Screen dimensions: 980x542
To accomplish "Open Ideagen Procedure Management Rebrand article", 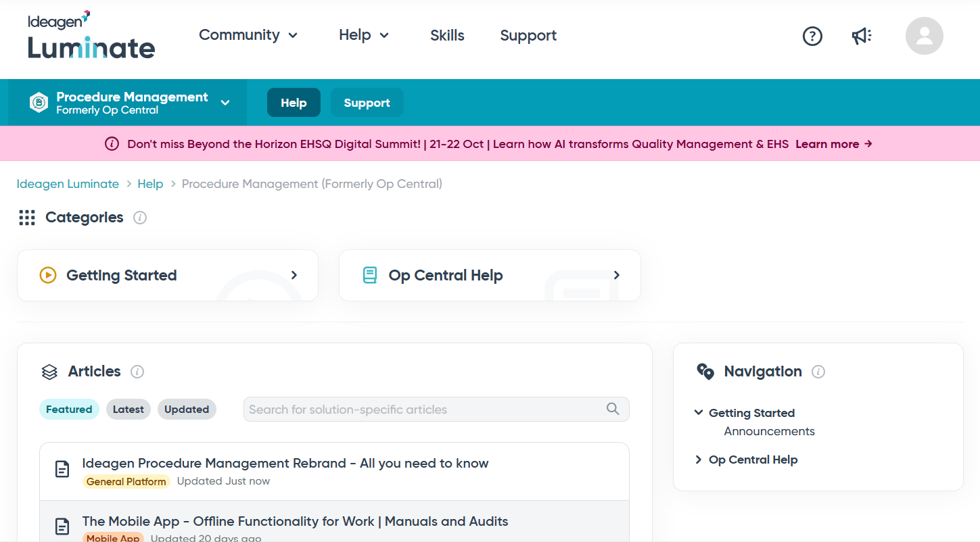I will (285, 464).
